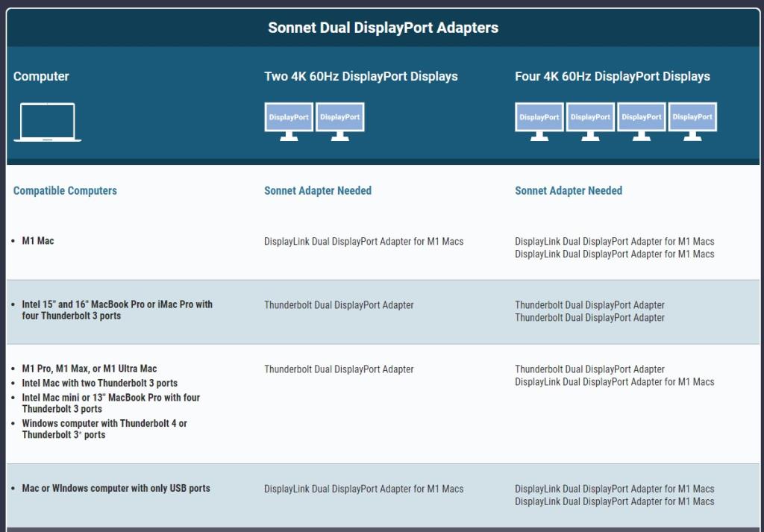Screen dimensions: 764x532
Task: Click the Two 4K 60Hz DisplayPort Displays heading
Action: pos(361,76)
